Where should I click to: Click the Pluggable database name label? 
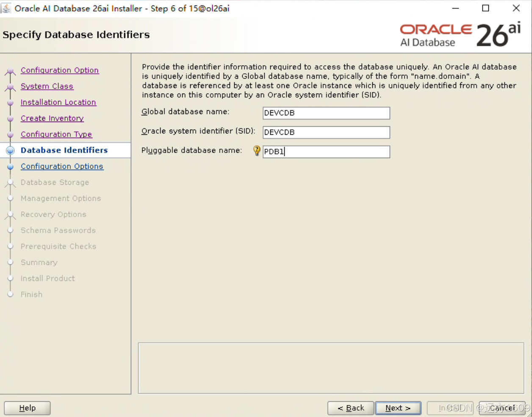coord(192,150)
